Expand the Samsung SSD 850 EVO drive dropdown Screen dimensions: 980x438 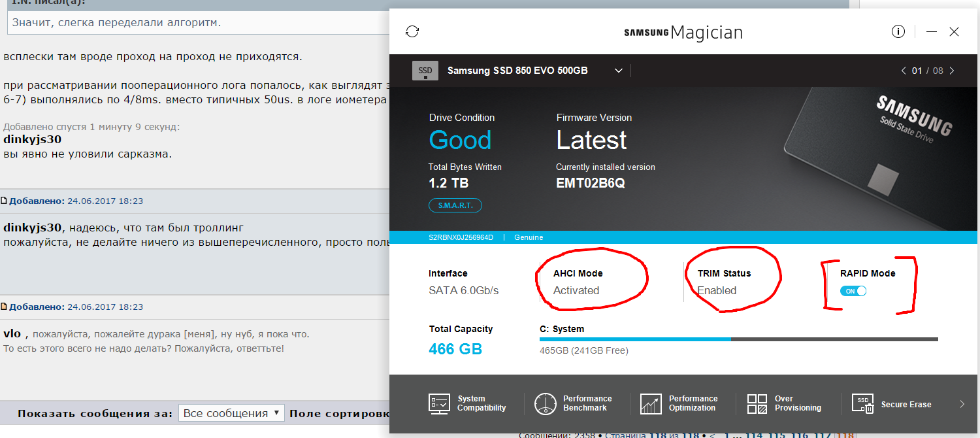[619, 71]
